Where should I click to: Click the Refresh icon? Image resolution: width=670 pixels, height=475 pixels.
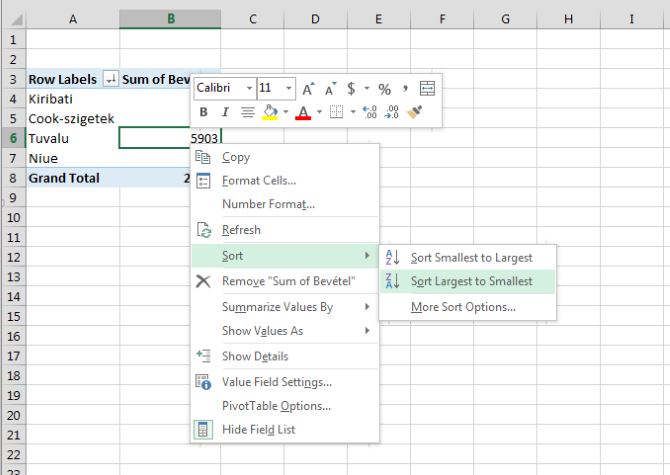[x=204, y=230]
